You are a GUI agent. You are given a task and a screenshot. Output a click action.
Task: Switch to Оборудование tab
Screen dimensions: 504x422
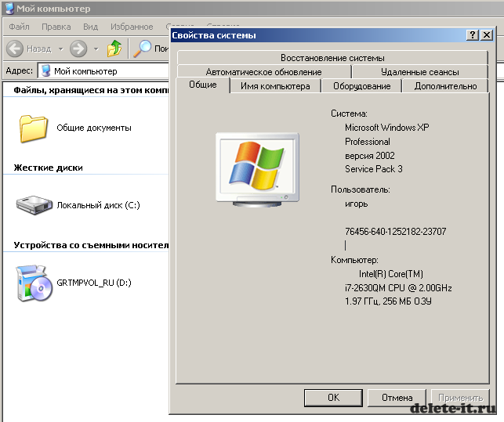pyautogui.click(x=361, y=86)
